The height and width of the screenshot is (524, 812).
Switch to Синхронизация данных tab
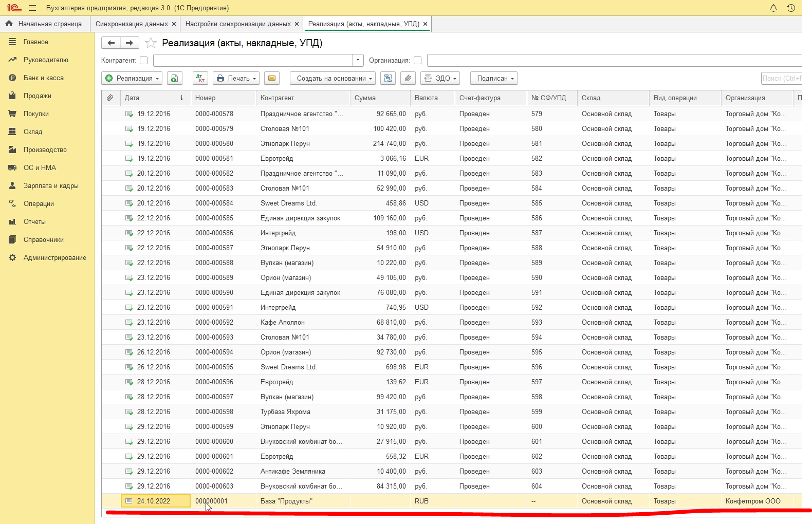[x=132, y=24]
